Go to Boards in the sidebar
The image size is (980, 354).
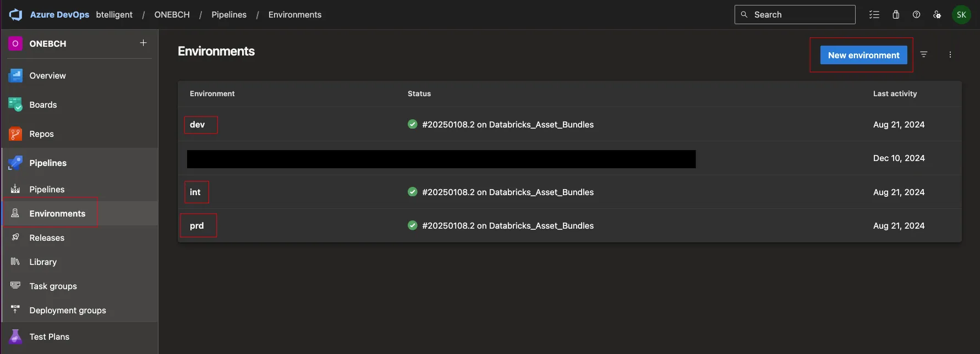coord(43,105)
